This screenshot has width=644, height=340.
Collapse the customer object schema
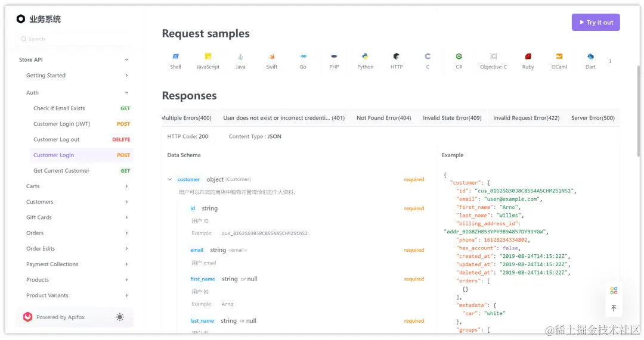tap(169, 179)
